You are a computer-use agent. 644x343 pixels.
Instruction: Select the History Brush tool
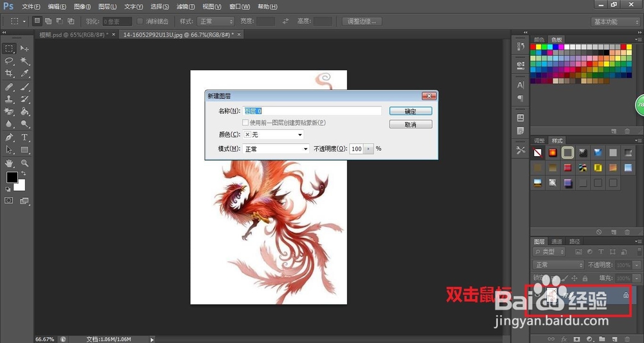coord(24,99)
